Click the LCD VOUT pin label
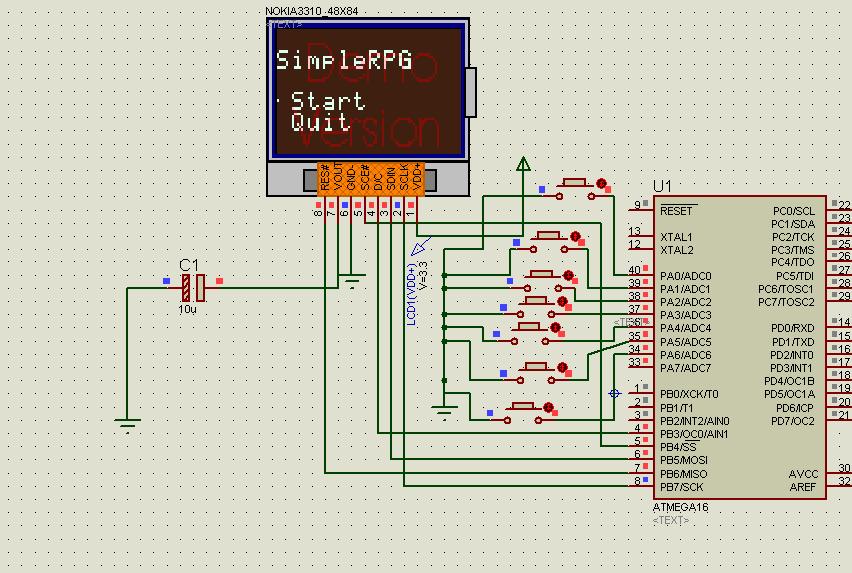The height and width of the screenshot is (573, 852). point(338,178)
